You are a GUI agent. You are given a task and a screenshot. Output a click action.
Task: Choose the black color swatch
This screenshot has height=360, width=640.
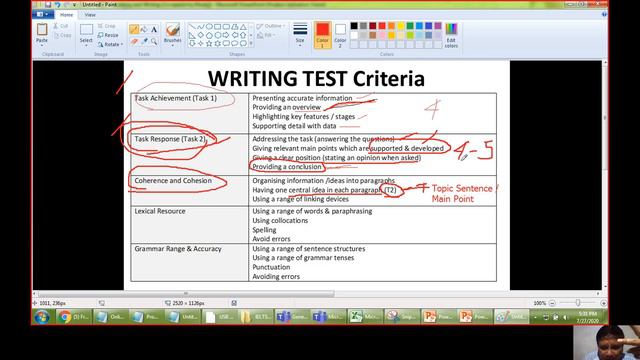click(354, 26)
